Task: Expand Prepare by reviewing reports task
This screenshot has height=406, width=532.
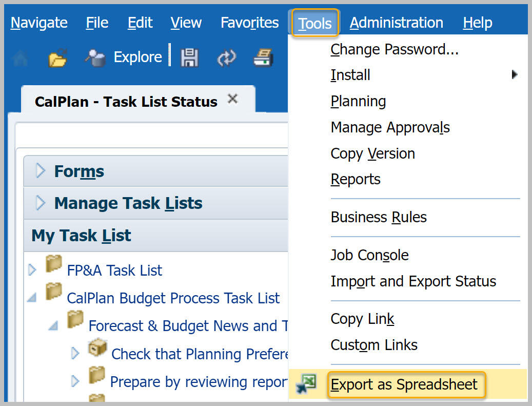Action: click(75, 381)
